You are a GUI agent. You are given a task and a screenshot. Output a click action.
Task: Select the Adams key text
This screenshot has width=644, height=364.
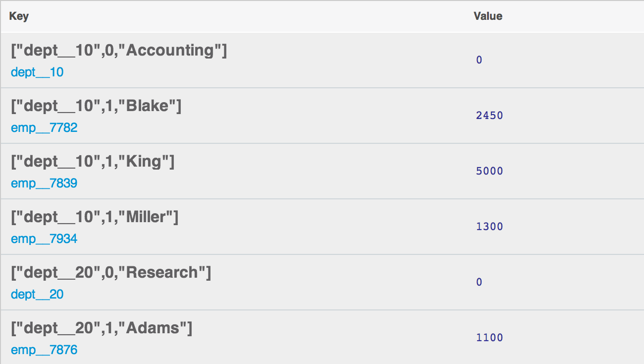pyautogui.click(x=102, y=328)
